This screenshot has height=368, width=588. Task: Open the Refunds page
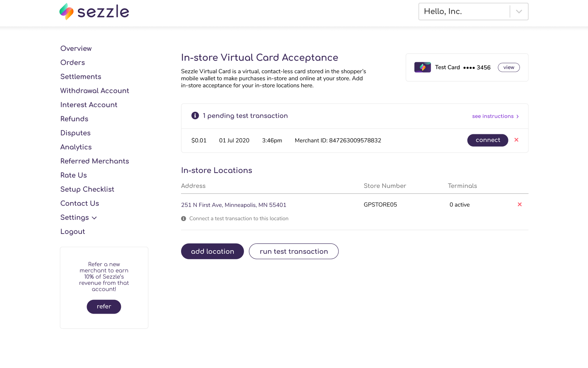(x=74, y=119)
